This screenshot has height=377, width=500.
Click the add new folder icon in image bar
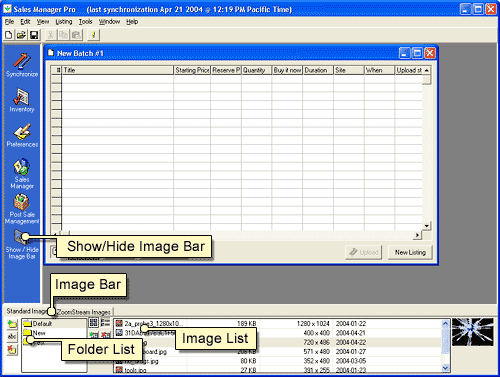(12, 324)
